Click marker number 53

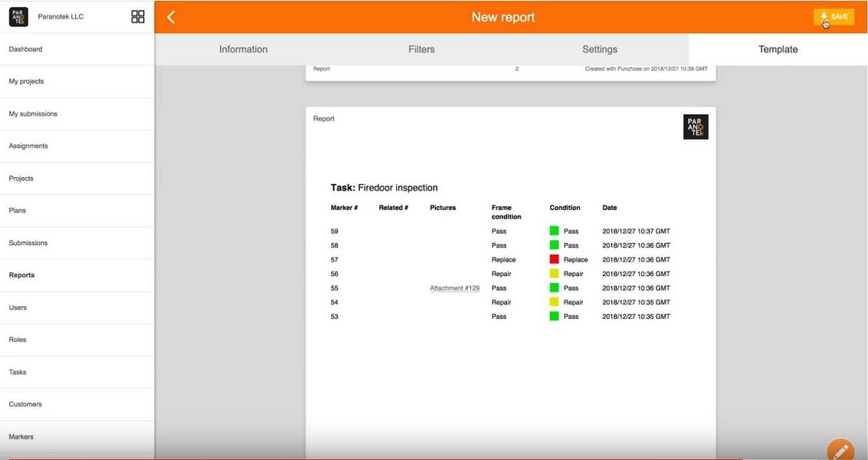click(334, 317)
